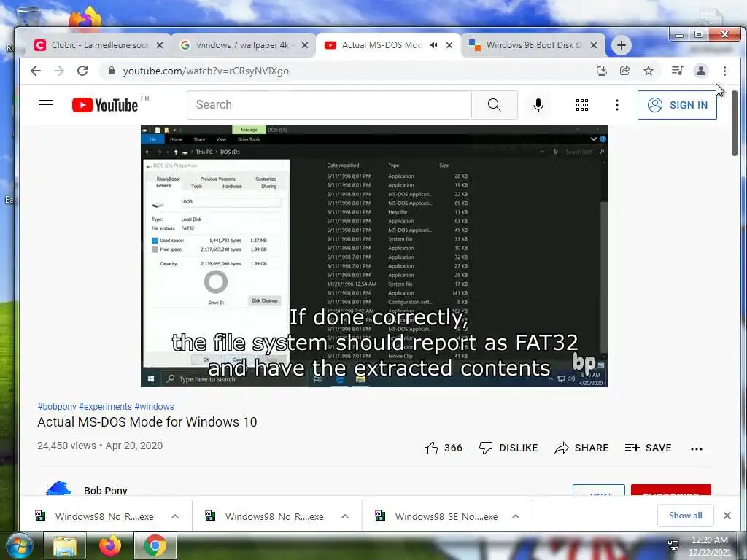Like the video with thumbs up

click(x=443, y=448)
